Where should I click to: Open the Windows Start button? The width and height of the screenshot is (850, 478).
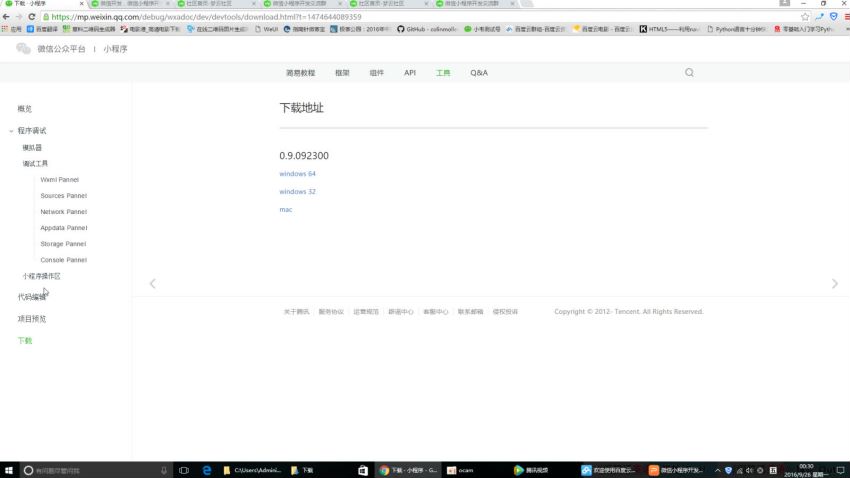pyautogui.click(x=9, y=470)
